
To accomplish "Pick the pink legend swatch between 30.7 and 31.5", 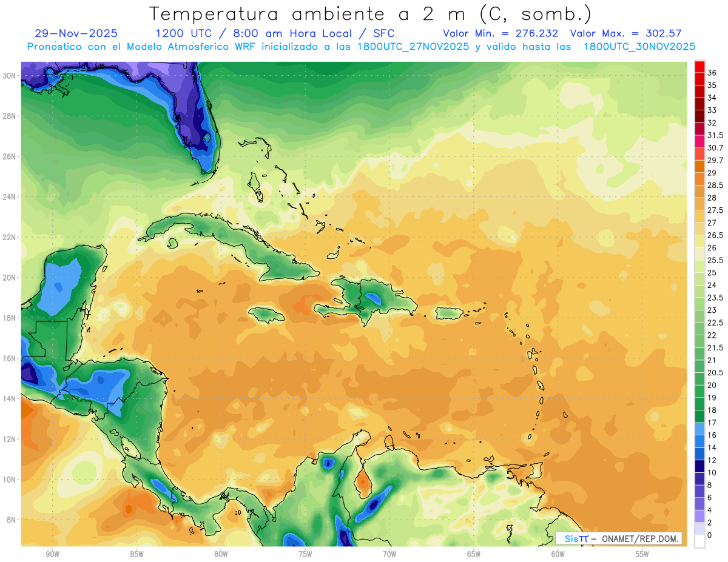I will [699, 141].
